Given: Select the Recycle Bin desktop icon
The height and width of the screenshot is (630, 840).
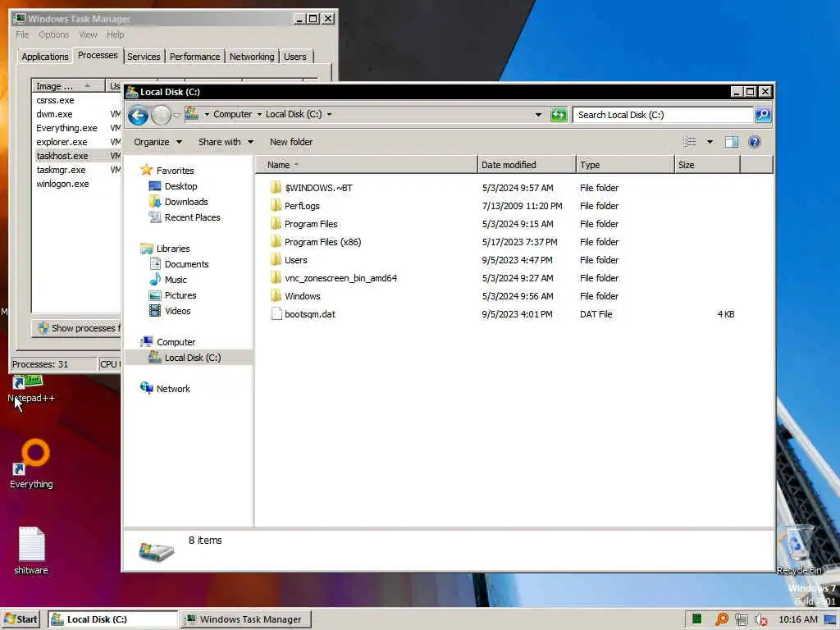Looking at the screenshot, I should (799, 550).
